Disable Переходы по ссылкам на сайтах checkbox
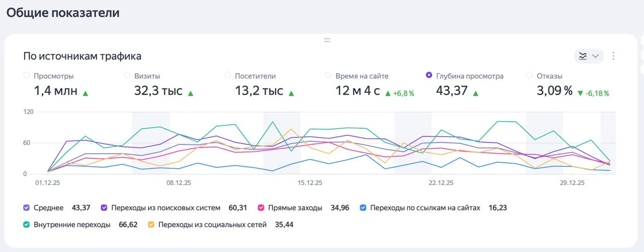The image size is (644, 252). click(x=363, y=208)
